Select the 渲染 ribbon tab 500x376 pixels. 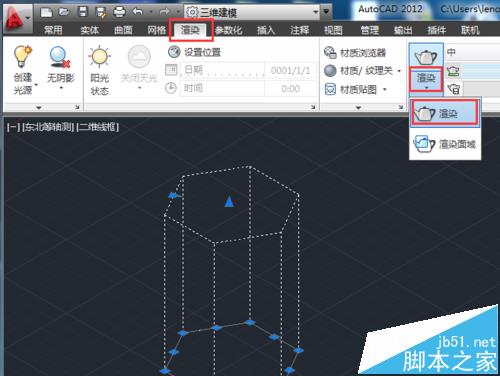191,30
